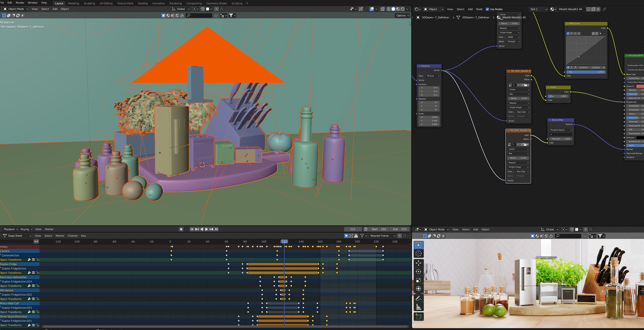Open Tangent Space dropdown in Normal Map node
This screenshot has height=330, width=644.
click(x=561, y=130)
